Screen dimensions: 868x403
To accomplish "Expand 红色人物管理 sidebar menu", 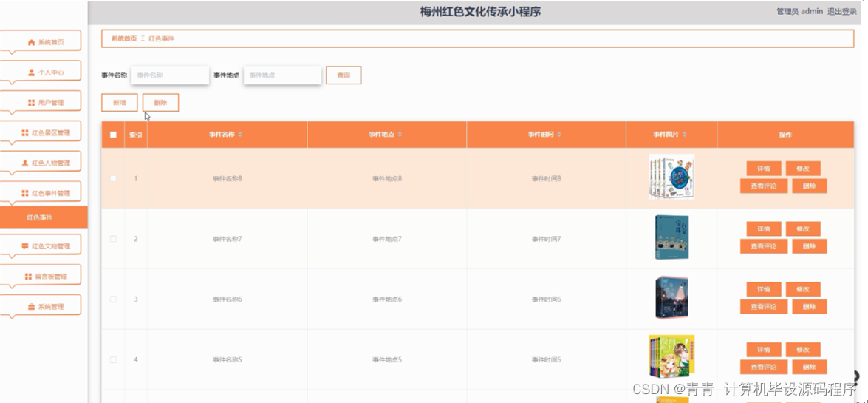I will pos(41,163).
